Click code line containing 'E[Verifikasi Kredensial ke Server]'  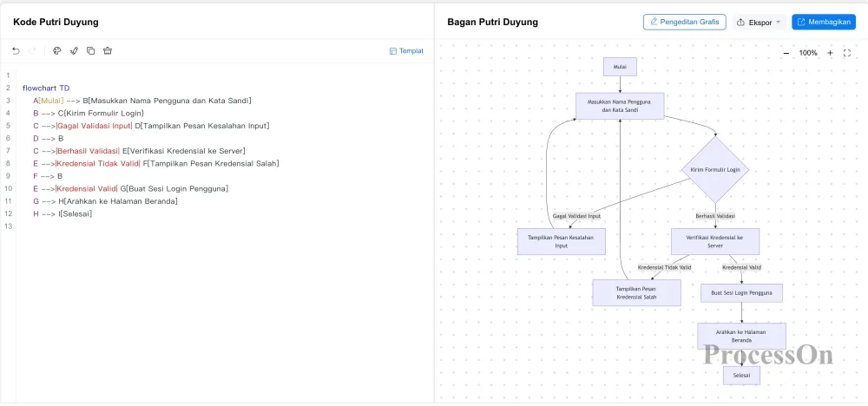pos(139,151)
